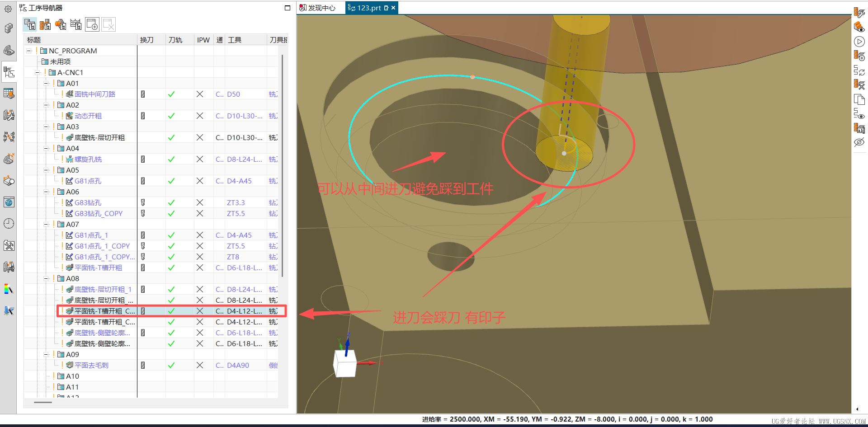Open the History clock icon in sidebar
The height and width of the screenshot is (427, 868).
(x=9, y=224)
